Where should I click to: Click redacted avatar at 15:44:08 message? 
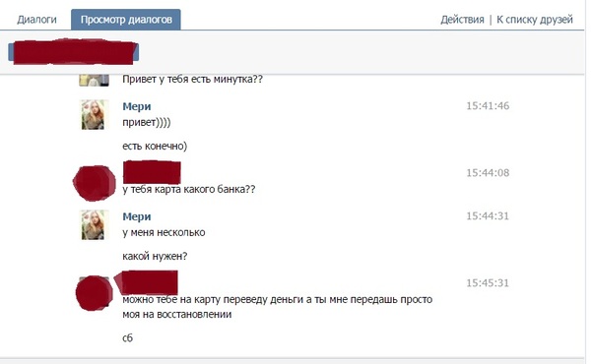(95, 183)
